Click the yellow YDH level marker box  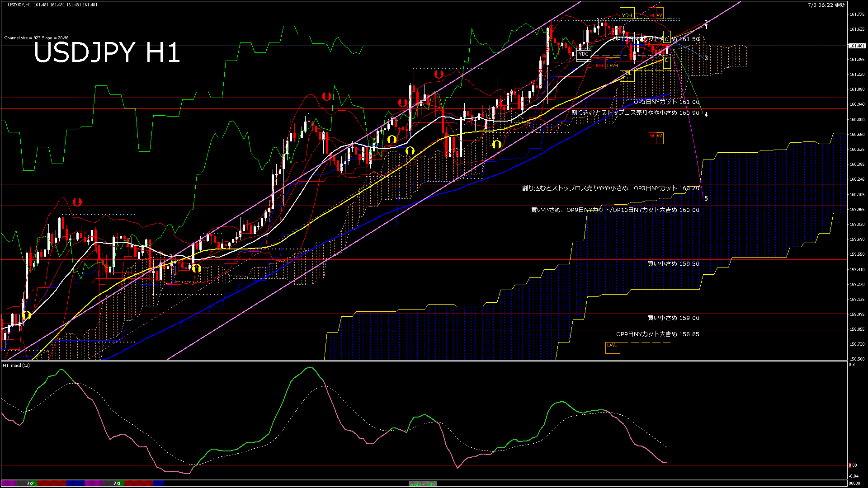[x=627, y=15]
